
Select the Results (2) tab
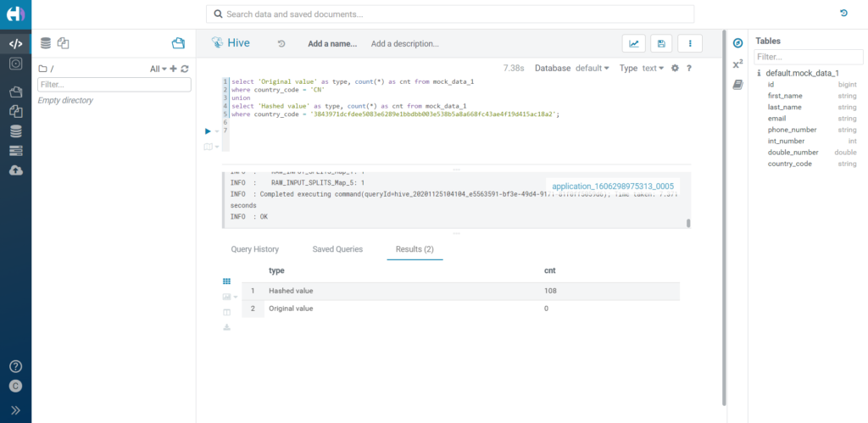tap(415, 249)
